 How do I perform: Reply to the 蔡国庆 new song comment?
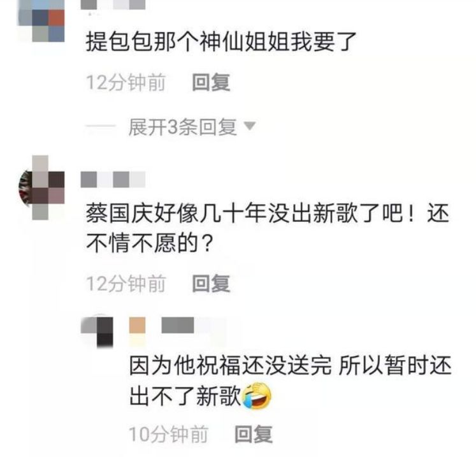click(x=211, y=283)
